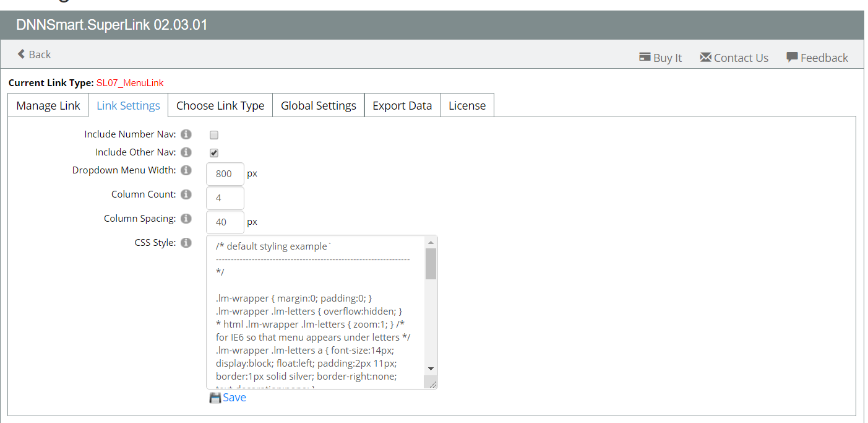This screenshot has height=423, width=868.
Task: Focus the Column Spacing input field
Action: [x=225, y=222]
